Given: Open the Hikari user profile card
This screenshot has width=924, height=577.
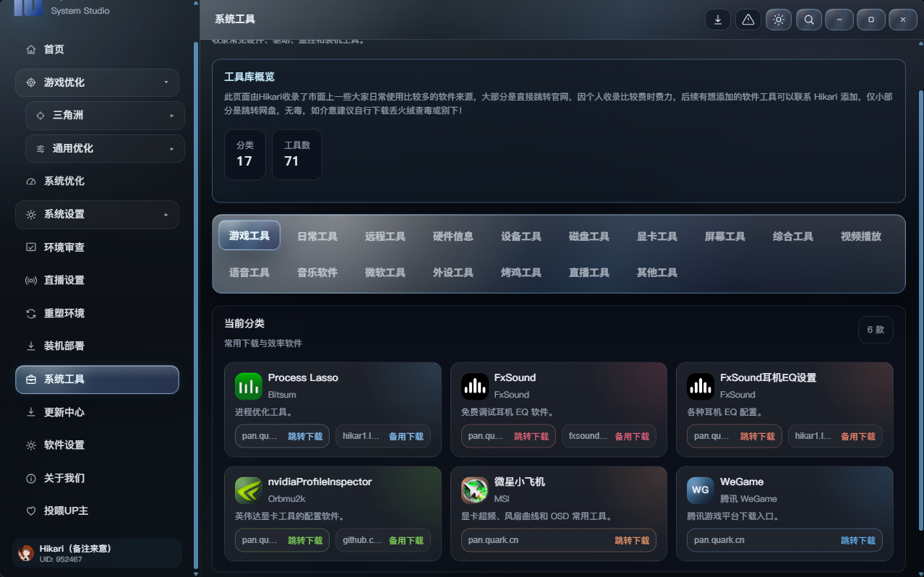Looking at the screenshot, I should (x=97, y=553).
